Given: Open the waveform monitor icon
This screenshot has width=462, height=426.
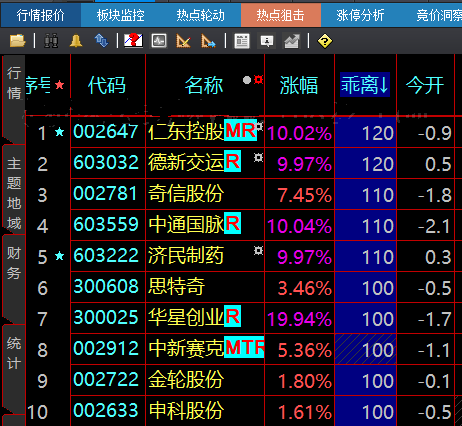Looking at the screenshot, I should coord(159,41).
